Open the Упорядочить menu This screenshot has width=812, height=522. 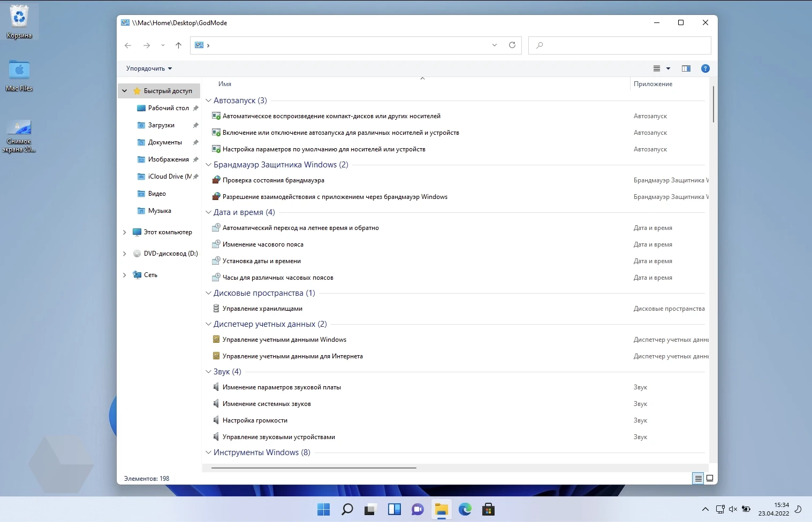149,68
